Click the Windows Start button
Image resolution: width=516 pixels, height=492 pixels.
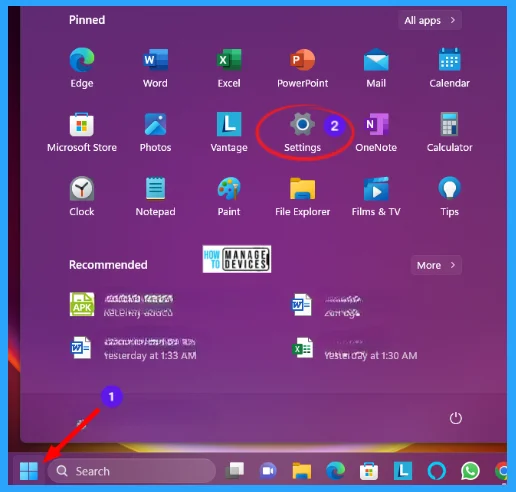tap(29, 471)
